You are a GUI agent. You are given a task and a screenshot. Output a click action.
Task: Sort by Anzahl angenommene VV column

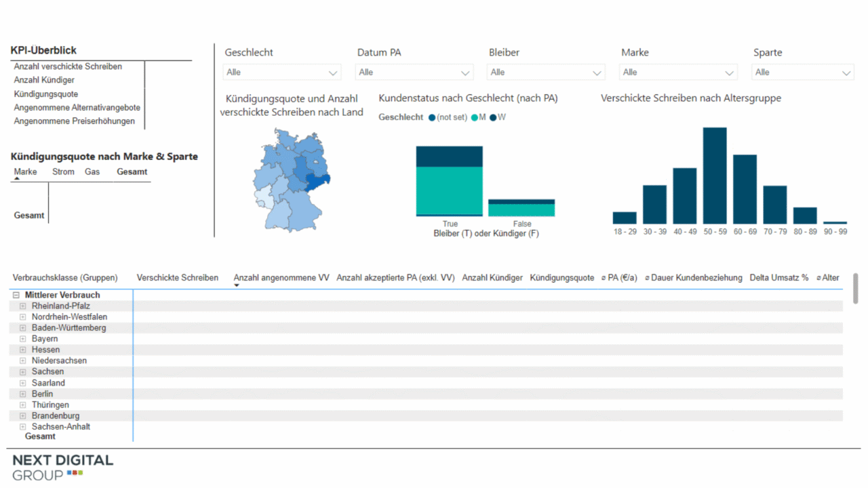pos(281,278)
